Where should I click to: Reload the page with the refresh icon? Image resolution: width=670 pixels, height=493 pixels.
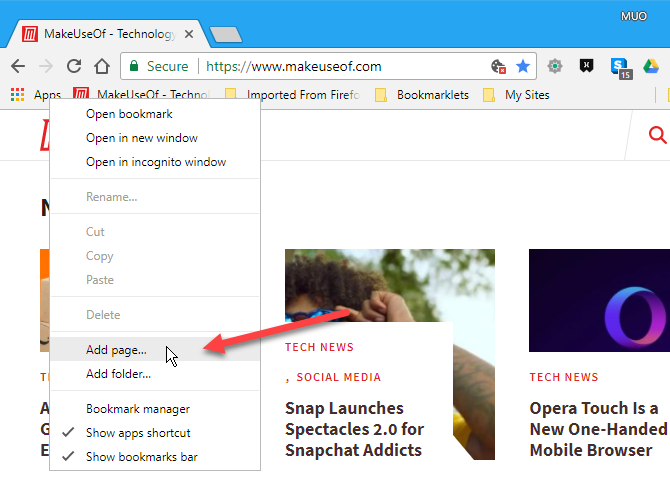74,66
